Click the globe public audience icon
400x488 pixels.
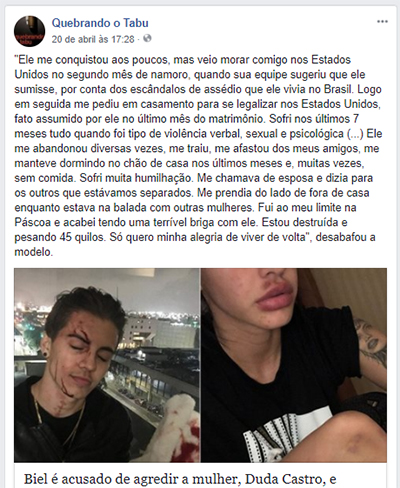click(147, 39)
